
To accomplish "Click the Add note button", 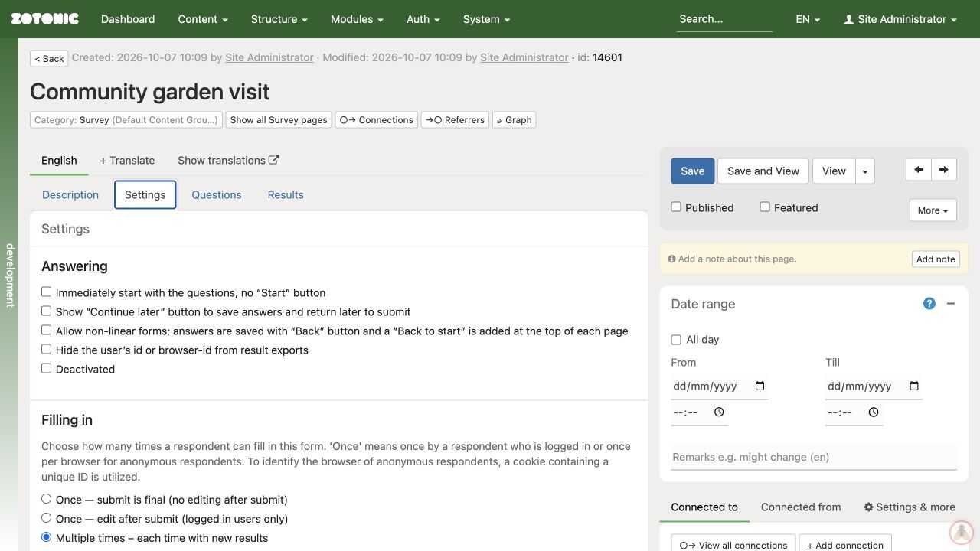I will point(936,259).
